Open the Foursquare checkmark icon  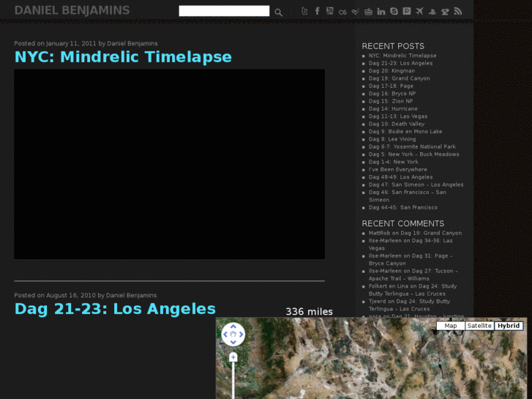click(x=355, y=12)
